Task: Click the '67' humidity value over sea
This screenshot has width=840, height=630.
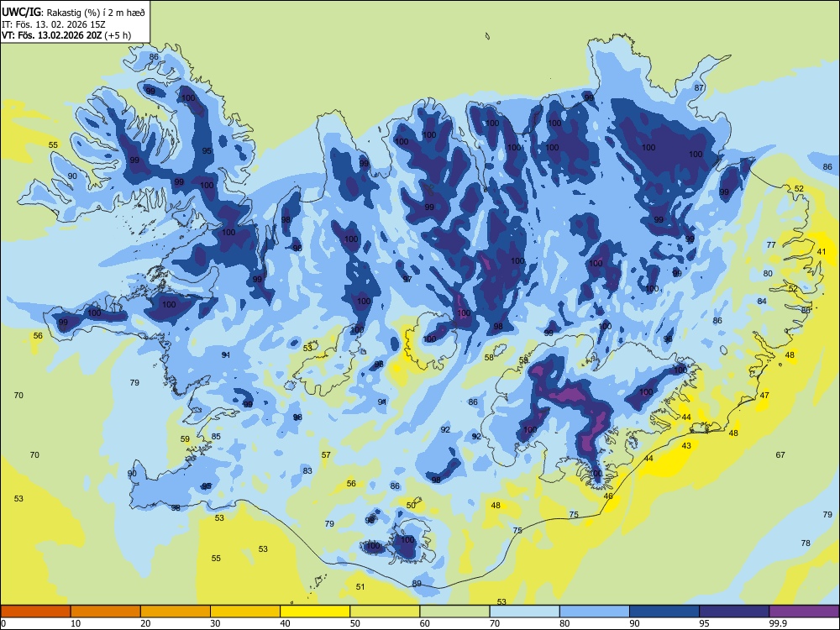Action: pyautogui.click(x=780, y=454)
